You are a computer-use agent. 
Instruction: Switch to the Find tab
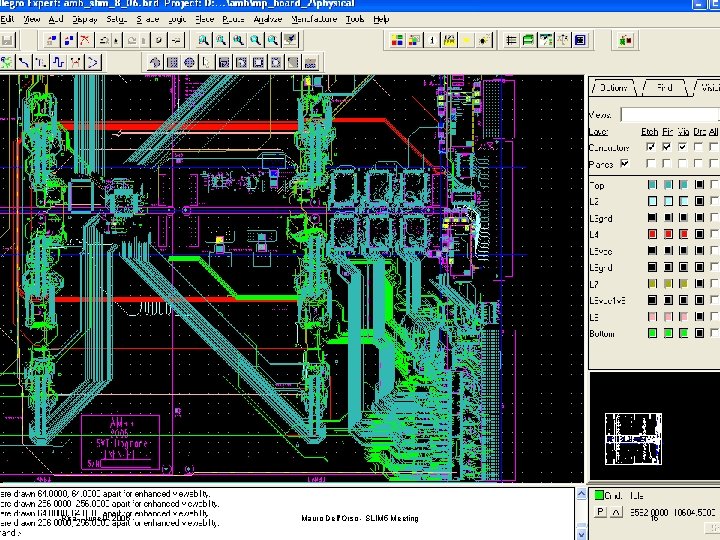[x=664, y=88]
